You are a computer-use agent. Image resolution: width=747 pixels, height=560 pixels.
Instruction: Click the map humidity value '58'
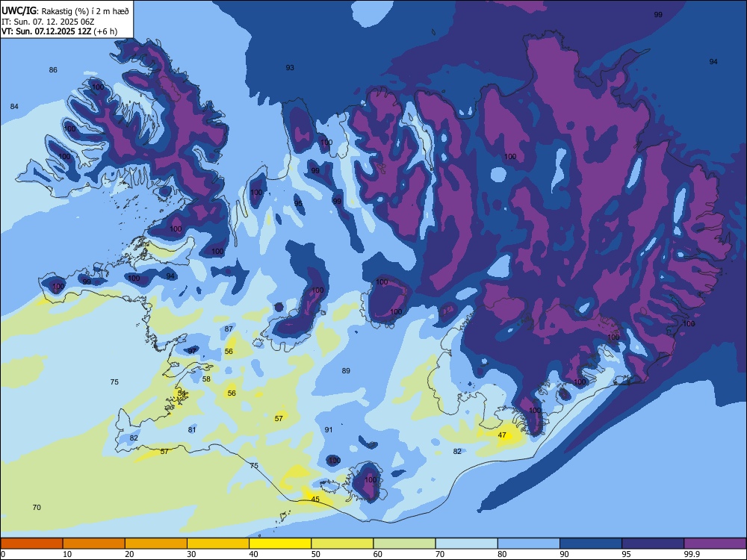206,379
